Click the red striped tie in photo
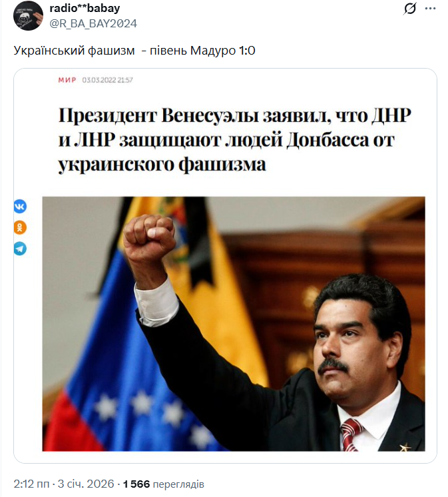 pos(351,434)
